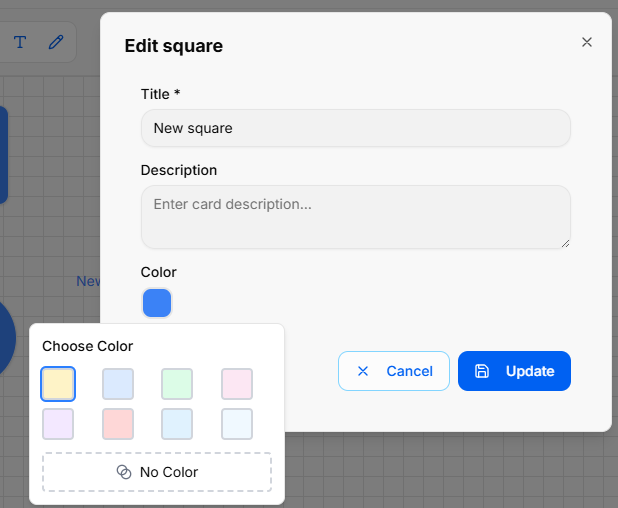Choose the light pink color swatch
This screenshot has width=618, height=508.
click(x=237, y=384)
